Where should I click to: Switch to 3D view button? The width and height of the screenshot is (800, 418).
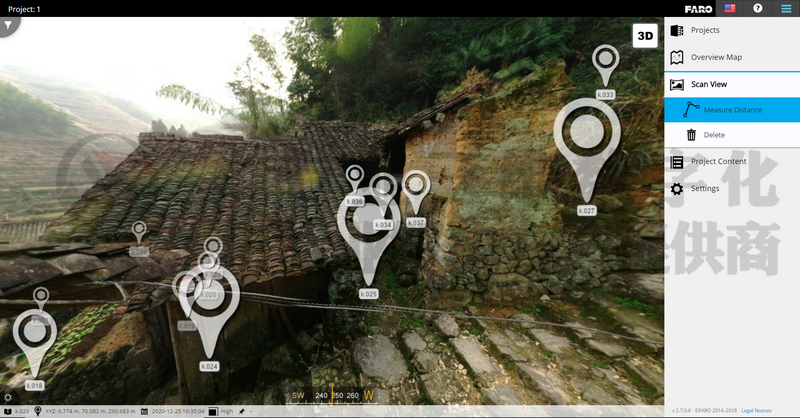pyautogui.click(x=645, y=36)
